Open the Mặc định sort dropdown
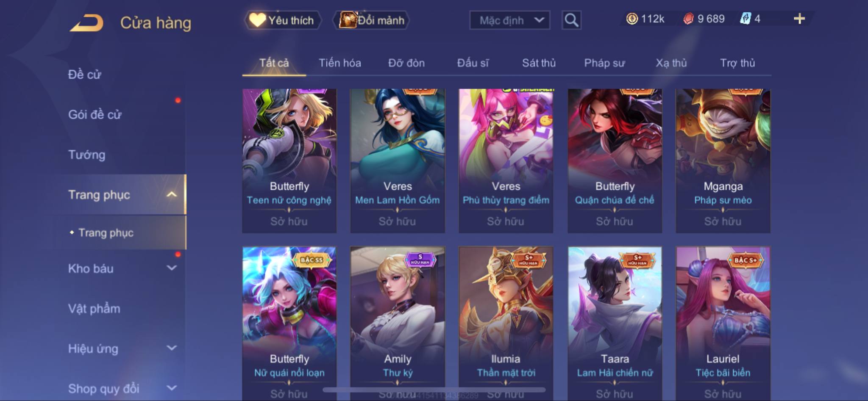Screen dimensions: 868x401 point(510,20)
